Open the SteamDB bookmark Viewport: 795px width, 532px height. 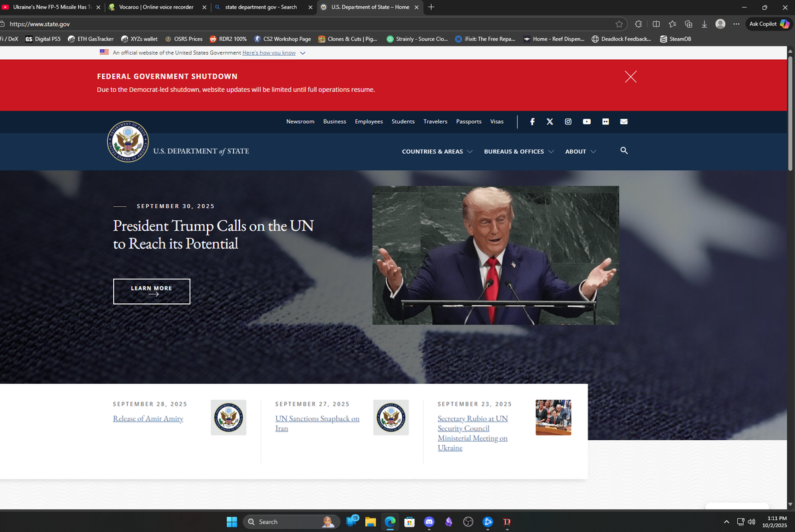coord(675,39)
